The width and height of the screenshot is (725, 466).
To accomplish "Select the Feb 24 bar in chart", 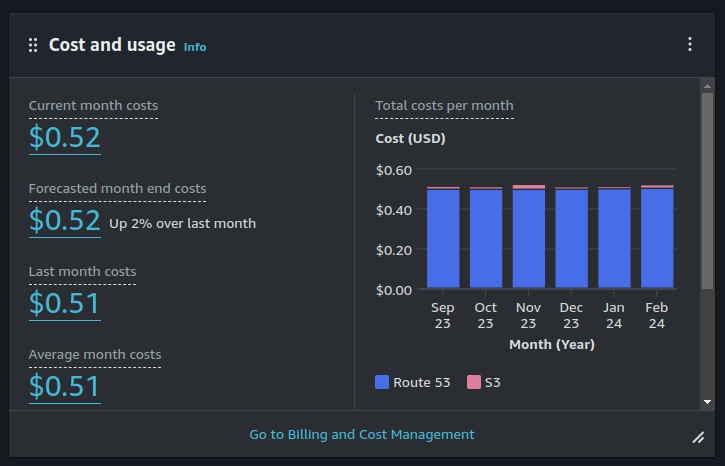I will [x=657, y=237].
